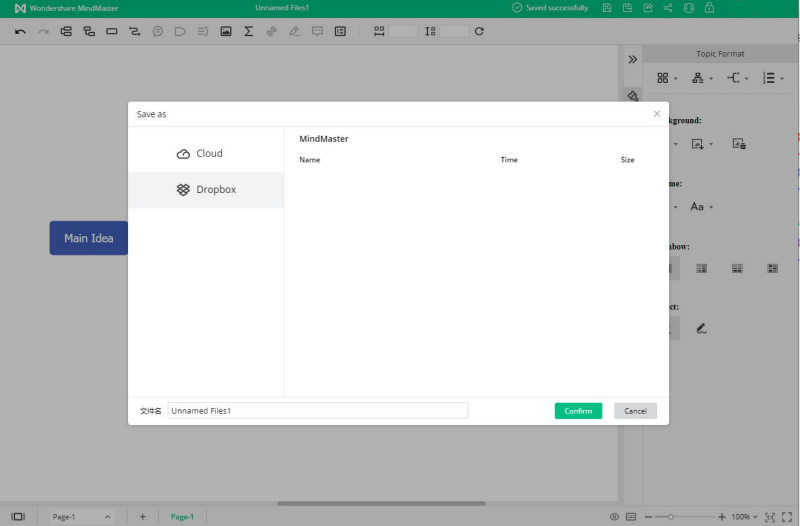Click the refresh icon in toolbar
This screenshot has height=526, width=800.
479,32
